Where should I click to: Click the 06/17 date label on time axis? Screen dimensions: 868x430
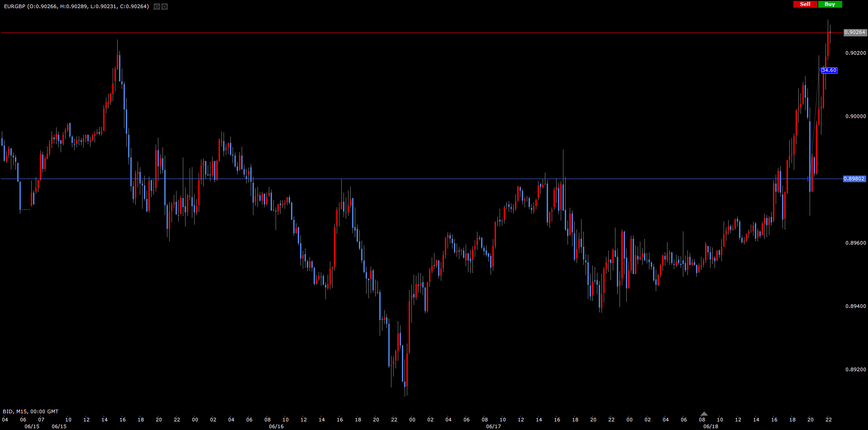pyautogui.click(x=493, y=426)
